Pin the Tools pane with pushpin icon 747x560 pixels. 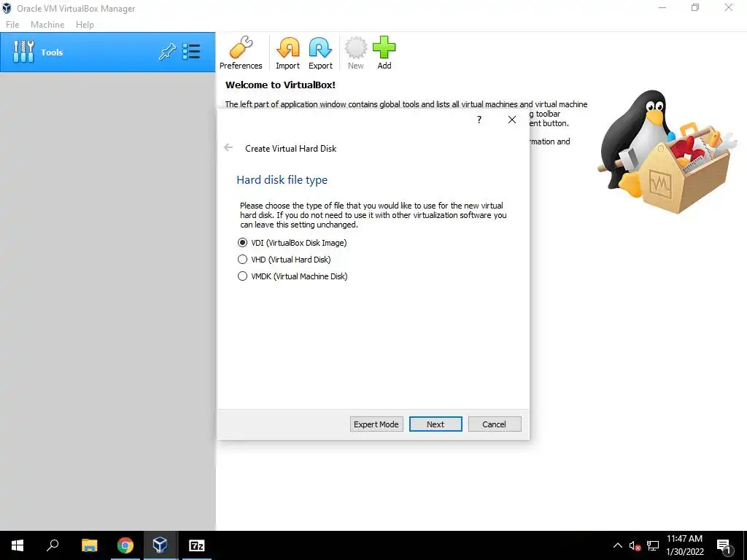167,52
